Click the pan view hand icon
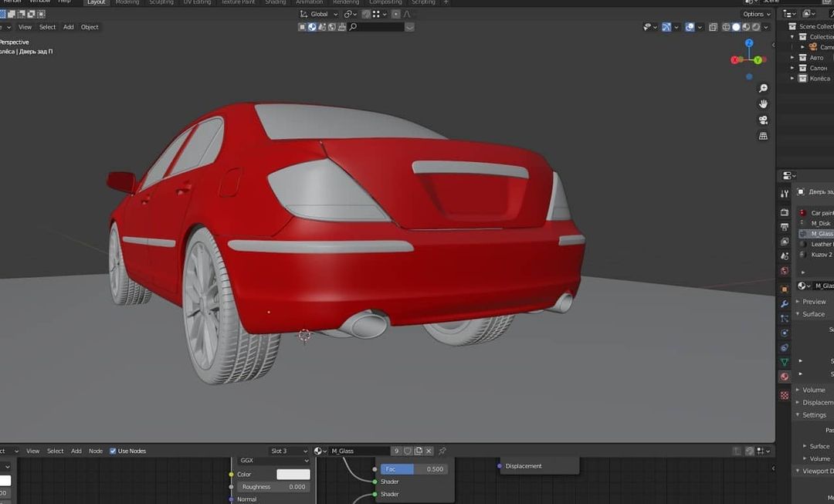Screen dimensions: 834x504 point(763,104)
